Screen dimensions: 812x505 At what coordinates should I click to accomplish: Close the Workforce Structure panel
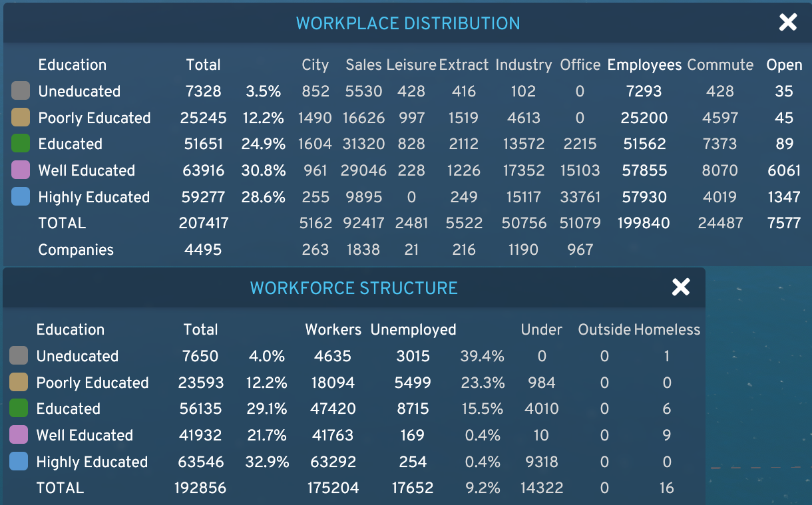click(681, 287)
